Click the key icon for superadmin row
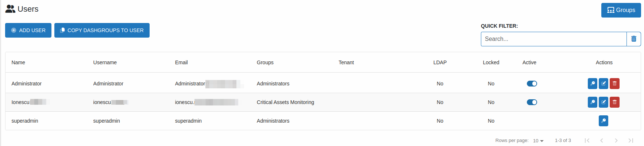The image size is (644, 146). 603,121
